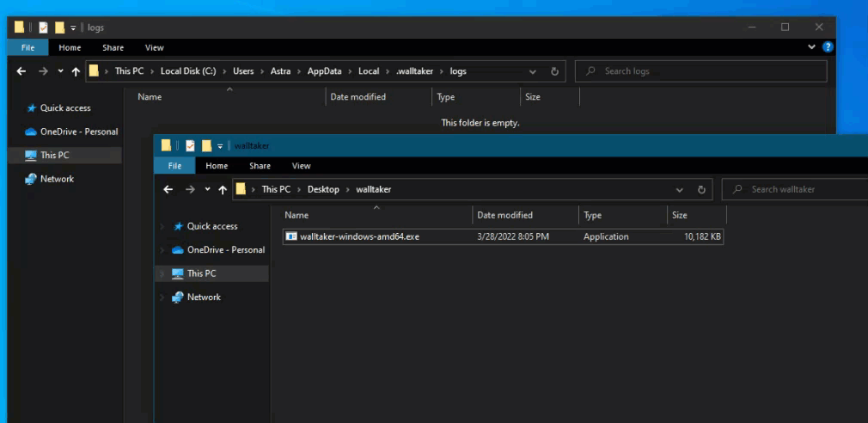Sort by Name column in the walltaker window
This screenshot has height=423, width=868.
(296, 216)
